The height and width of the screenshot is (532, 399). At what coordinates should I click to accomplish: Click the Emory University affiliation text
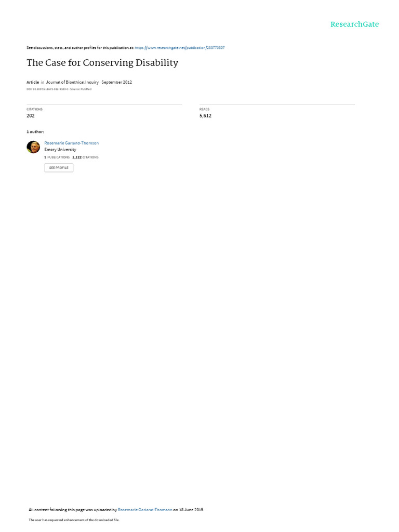pos(60,150)
